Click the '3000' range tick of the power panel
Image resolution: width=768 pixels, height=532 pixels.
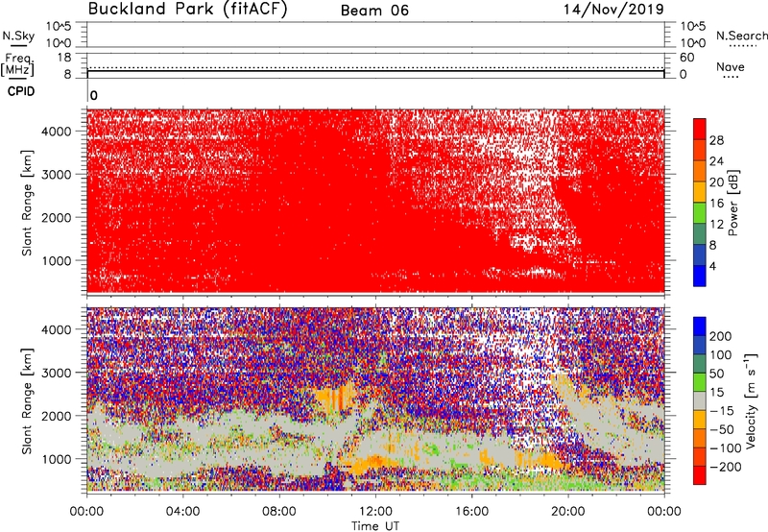tap(57, 175)
